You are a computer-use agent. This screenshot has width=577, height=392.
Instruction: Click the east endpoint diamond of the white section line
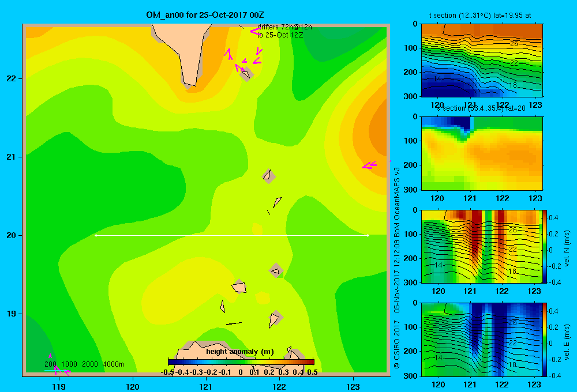click(368, 235)
